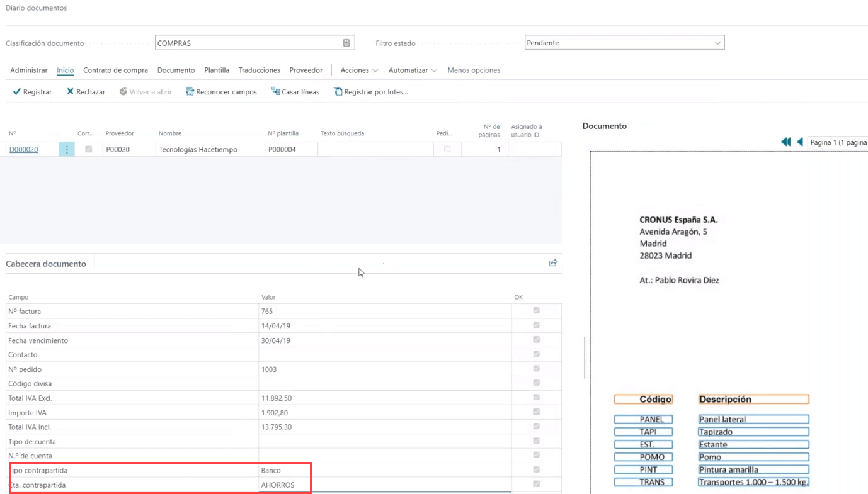Go to previous page in document preview
Viewport: 868px width, 494px height.
(x=799, y=142)
